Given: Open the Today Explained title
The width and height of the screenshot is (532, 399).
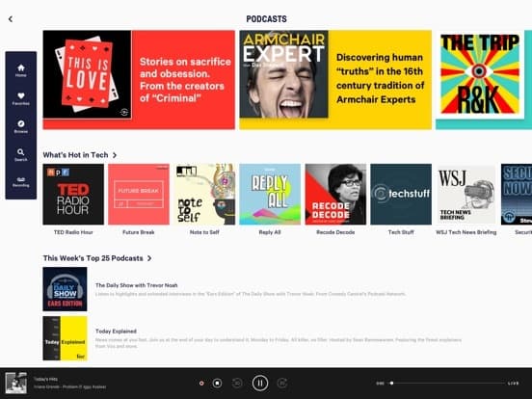Looking at the screenshot, I should (116, 332).
